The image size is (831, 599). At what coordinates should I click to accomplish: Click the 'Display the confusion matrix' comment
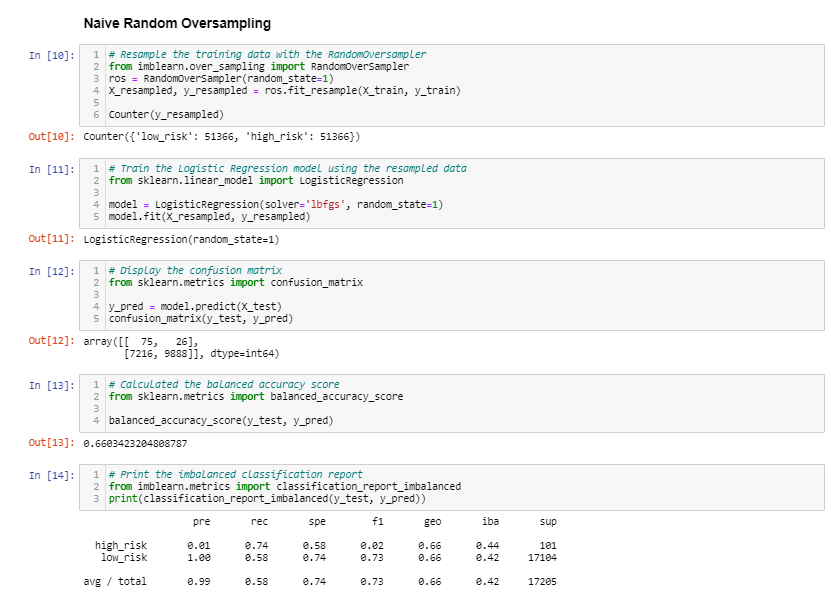pos(195,270)
